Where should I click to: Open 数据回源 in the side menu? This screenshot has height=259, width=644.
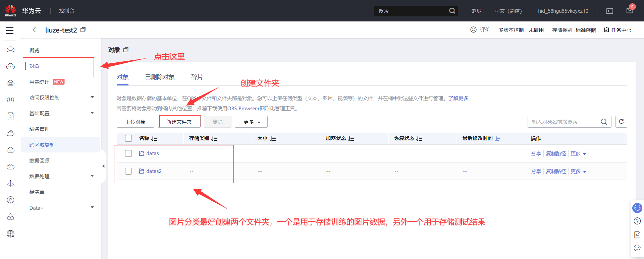pyautogui.click(x=39, y=160)
